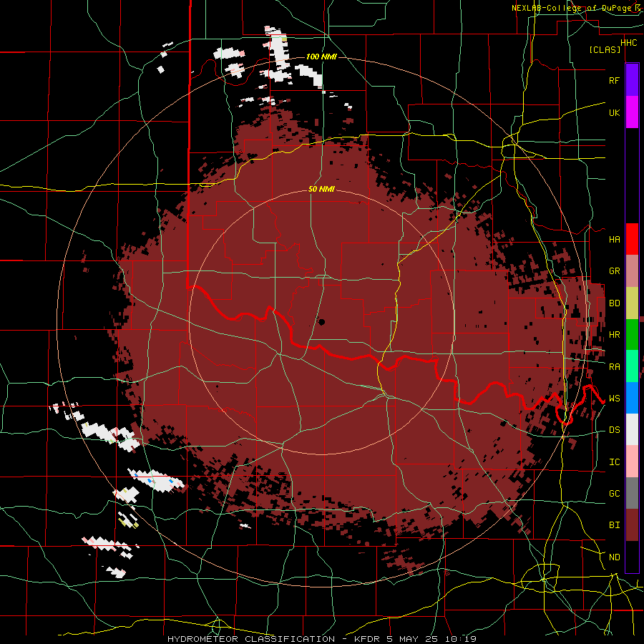Click the 50 NMI range ring label
Image resolution: width=644 pixels, height=644 pixels.
click(321, 189)
